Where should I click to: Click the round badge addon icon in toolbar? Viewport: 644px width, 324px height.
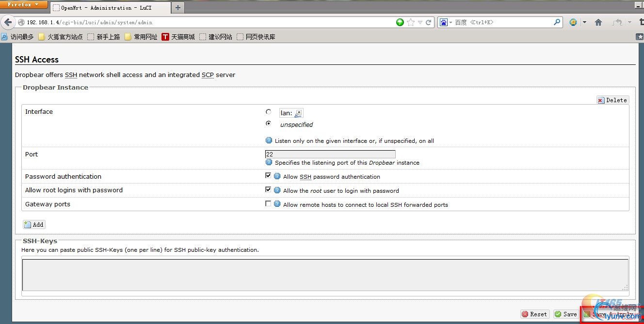[x=573, y=22]
